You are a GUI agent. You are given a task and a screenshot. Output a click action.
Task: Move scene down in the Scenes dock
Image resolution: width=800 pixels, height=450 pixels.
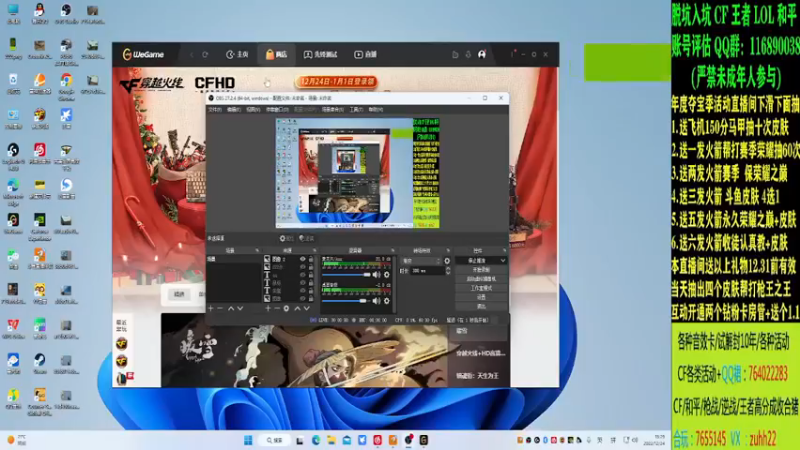click(x=240, y=308)
